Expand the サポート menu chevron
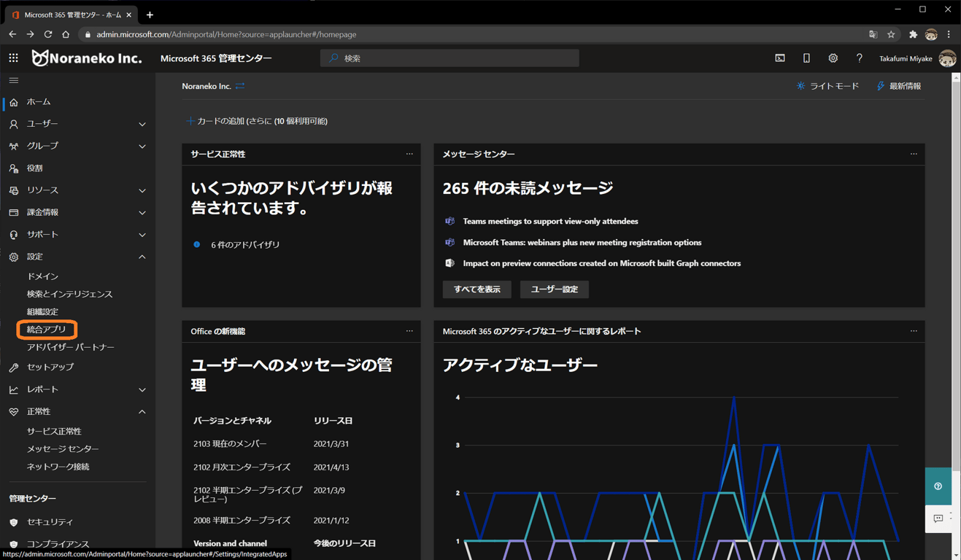The height and width of the screenshot is (560, 961). tap(142, 235)
